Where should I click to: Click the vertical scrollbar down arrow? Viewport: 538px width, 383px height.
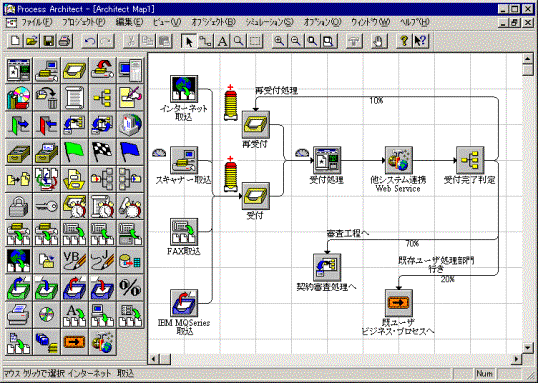click(x=528, y=348)
